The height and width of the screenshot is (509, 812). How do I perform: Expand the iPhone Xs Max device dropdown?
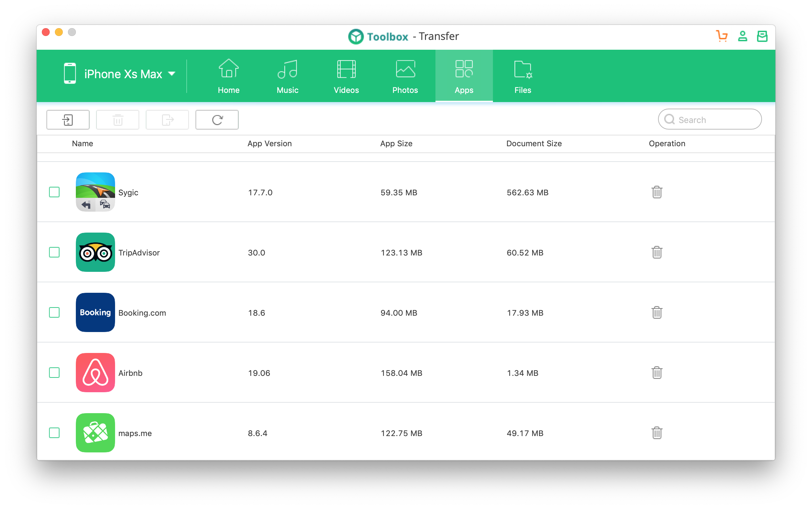172,74
